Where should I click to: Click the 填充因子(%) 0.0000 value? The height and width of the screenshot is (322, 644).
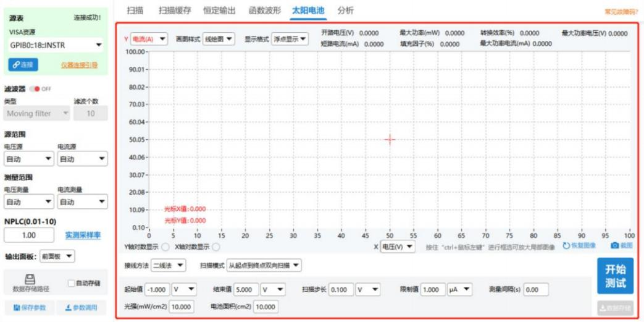point(450,44)
